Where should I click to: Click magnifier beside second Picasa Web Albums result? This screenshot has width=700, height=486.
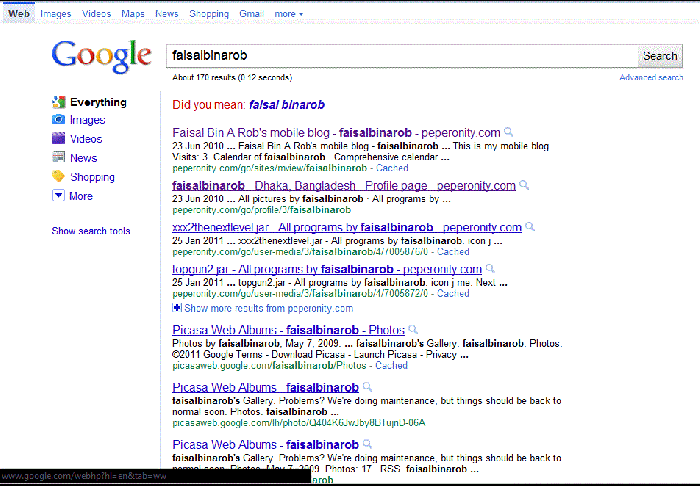pos(367,386)
